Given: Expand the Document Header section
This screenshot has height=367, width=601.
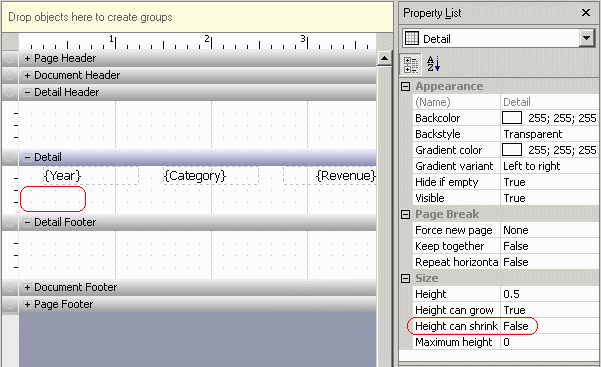Looking at the screenshot, I should [27, 75].
